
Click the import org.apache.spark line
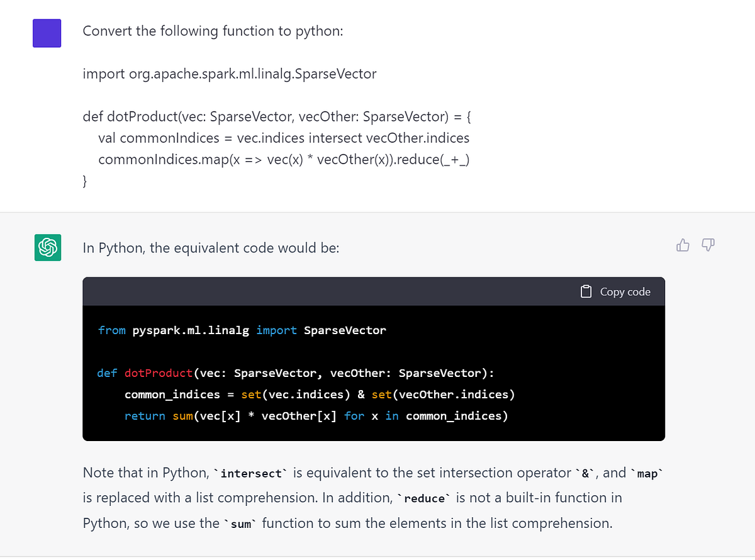click(x=230, y=74)
